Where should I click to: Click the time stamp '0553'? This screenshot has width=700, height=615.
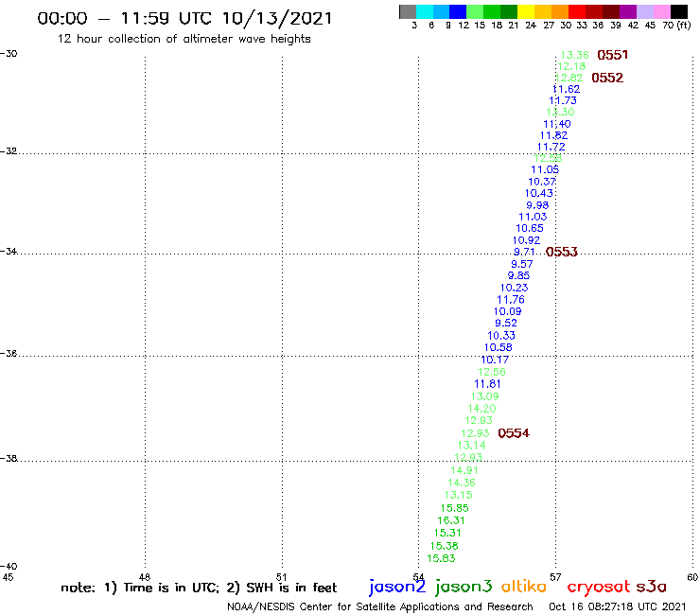[x=562, y=252]
